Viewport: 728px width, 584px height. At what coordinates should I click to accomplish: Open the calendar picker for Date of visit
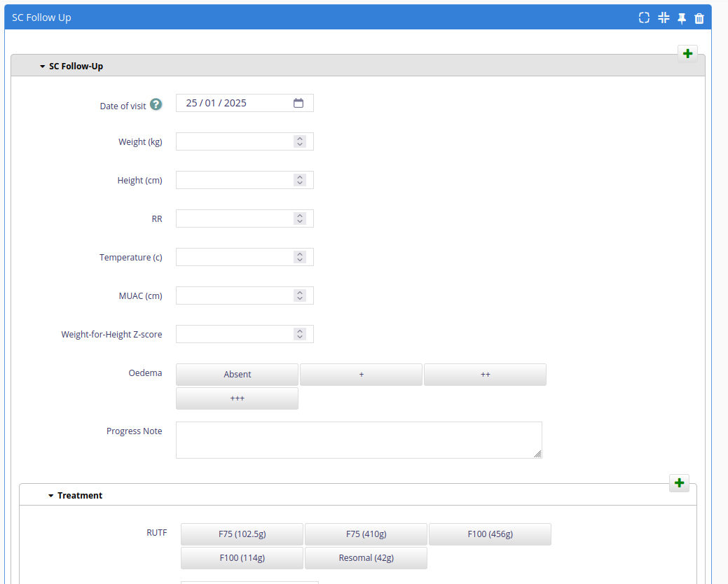[x=298, y=103]
